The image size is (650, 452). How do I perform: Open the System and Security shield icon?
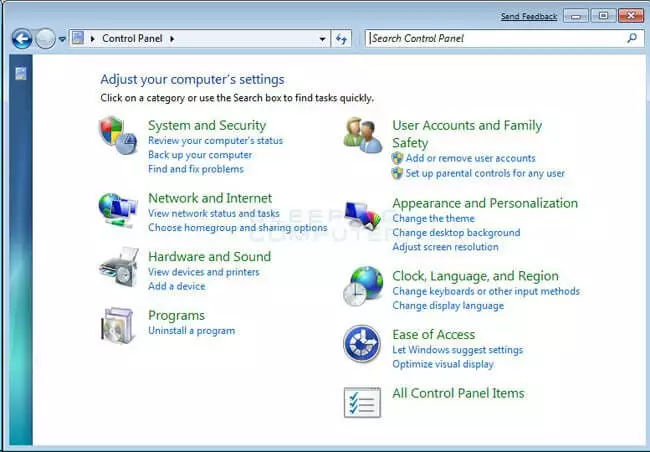[118, 135]
